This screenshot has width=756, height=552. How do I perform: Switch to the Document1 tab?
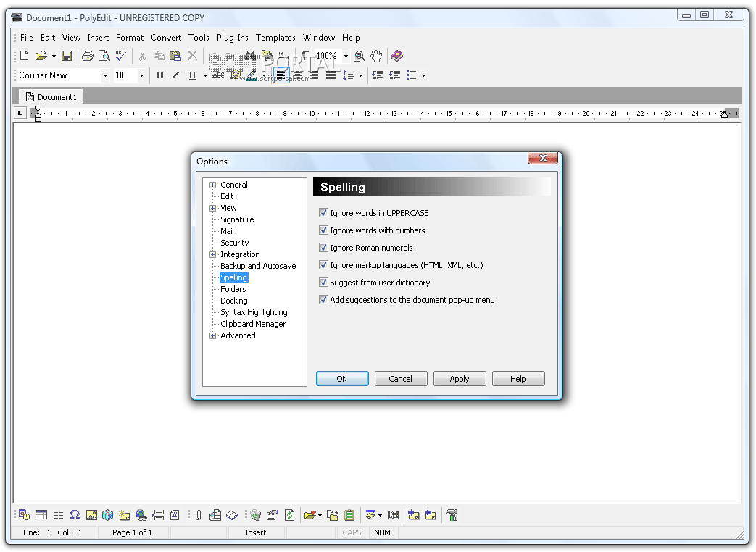pyautogui.click(x=51, y=96)
